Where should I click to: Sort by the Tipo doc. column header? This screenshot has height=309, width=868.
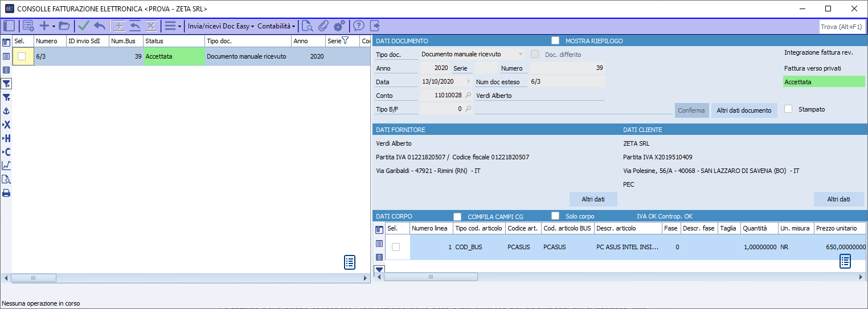point(248,41)
